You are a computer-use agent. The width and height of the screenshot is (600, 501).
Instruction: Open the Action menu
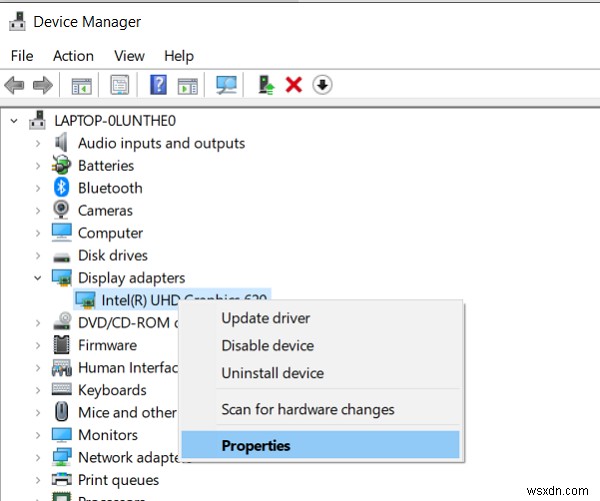tap(73, 56)
